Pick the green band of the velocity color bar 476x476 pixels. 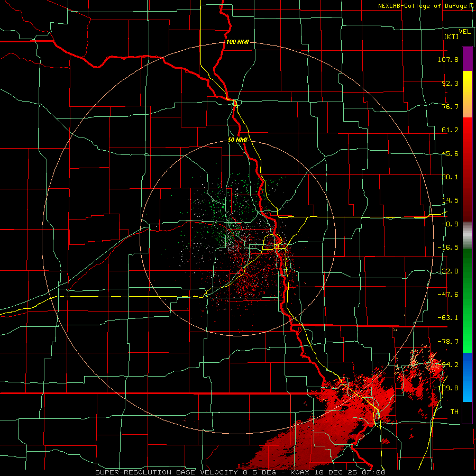pos(467,300)
